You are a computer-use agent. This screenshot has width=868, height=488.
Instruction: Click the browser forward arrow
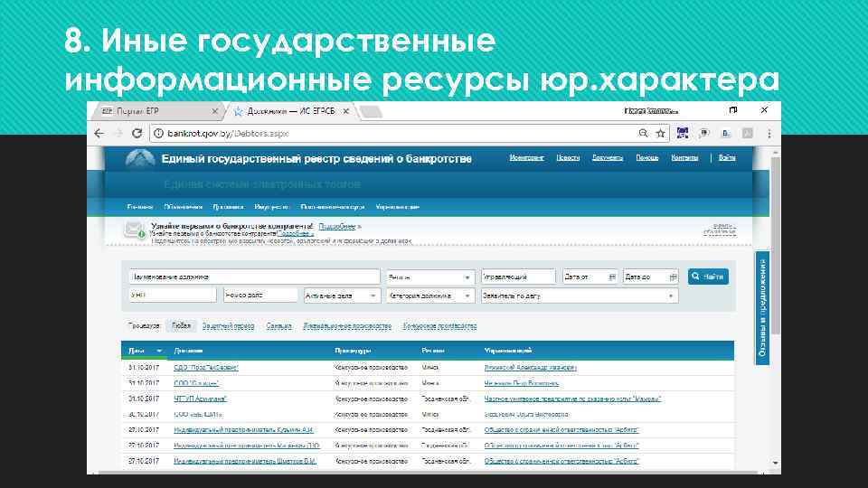click(x=118, y=134)
